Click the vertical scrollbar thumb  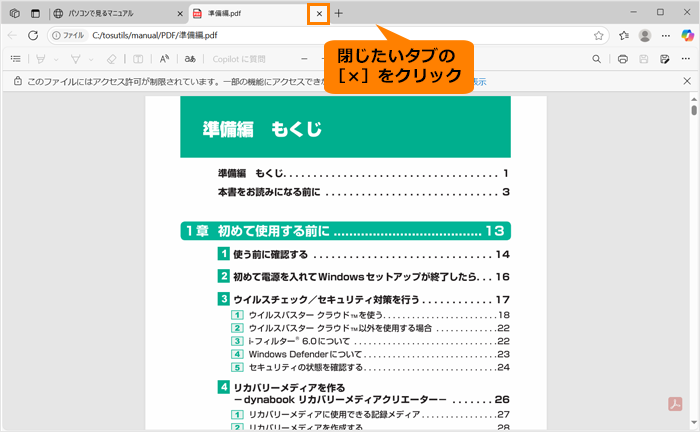[694, 110]
